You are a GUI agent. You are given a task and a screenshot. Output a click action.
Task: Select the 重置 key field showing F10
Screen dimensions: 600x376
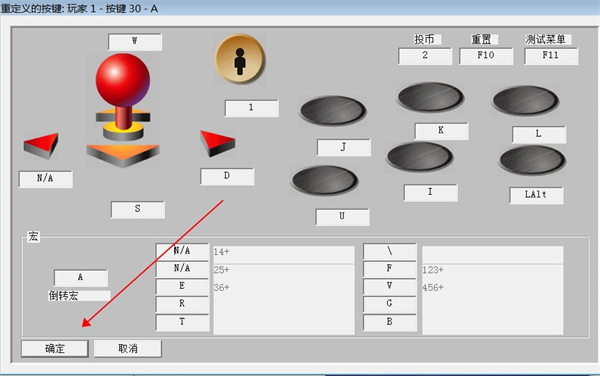click(x=486, y=56)
